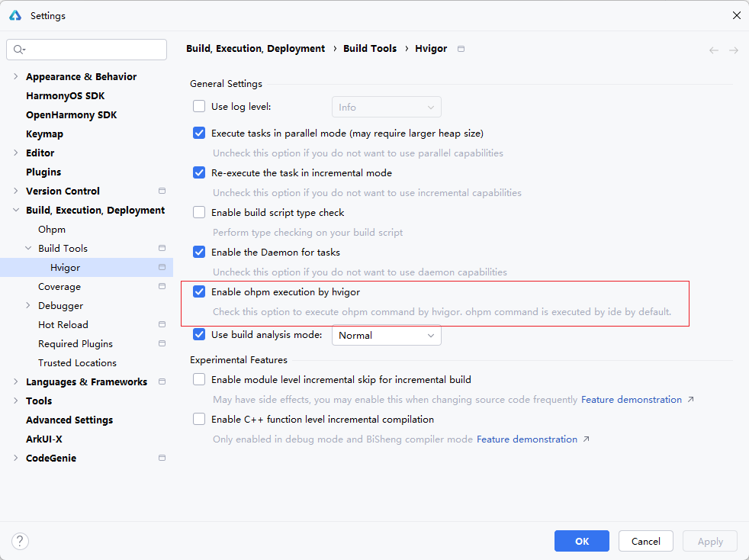This screenshot has width=749, height=560.
Task: Click Build Tools in the breadcrumb path
Action: 370,49
